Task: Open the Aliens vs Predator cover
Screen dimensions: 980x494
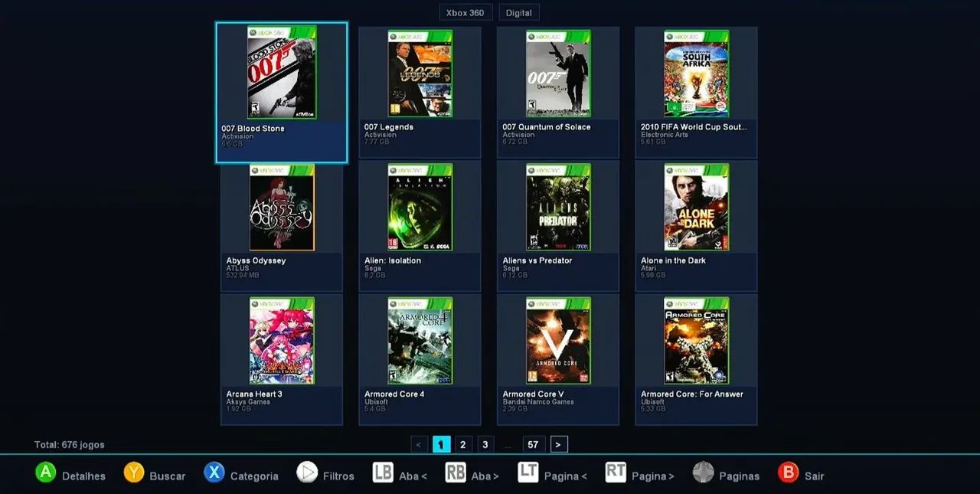Action: tap(558, 208)
